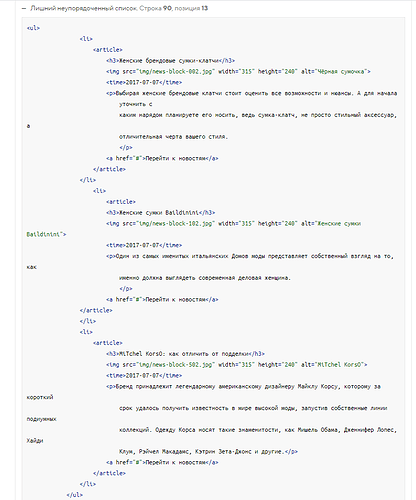
Task: Click the closing </ul> tag line
Action: tap(74, 495)
